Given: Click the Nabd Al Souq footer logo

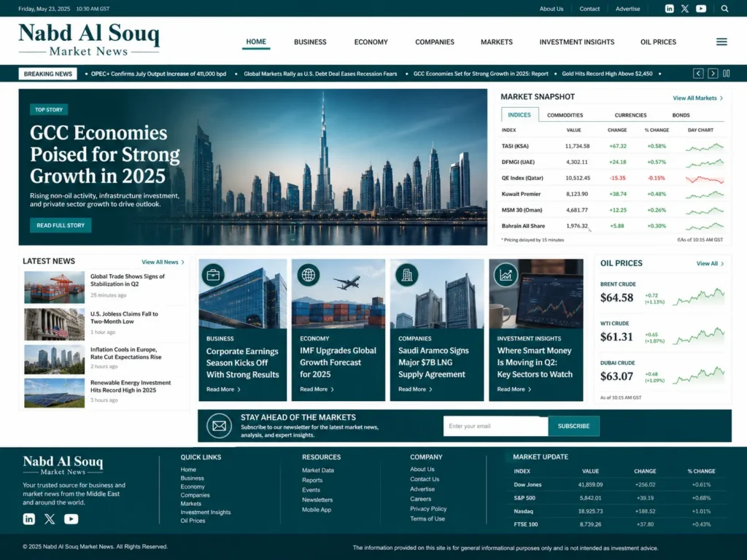Looking at the screenshot, I should click(x=63, y=465).
